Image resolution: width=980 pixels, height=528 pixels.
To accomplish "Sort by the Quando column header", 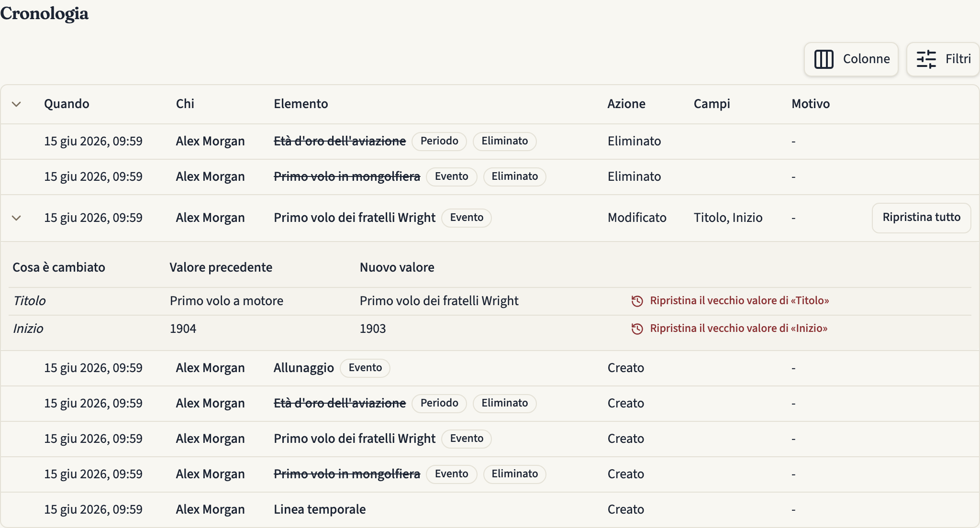I will point(67,104).
